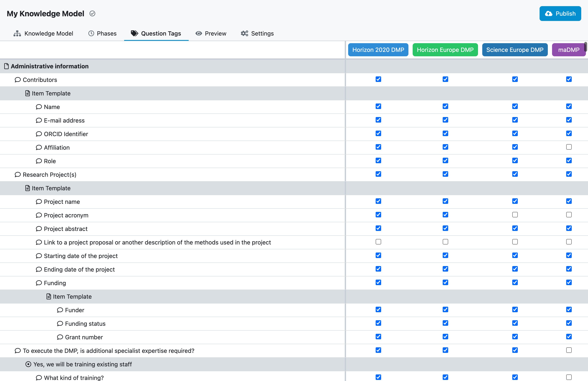Uncheck Science Europe DMP for Grant number
This screenshot has height=381, width=588.
point(515,337)
